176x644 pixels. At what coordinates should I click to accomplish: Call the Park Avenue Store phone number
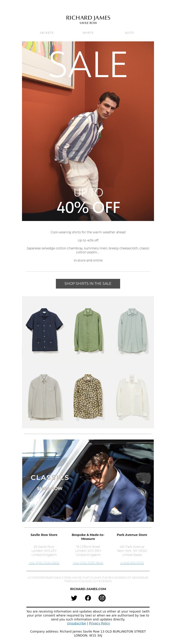coord(132,563)
